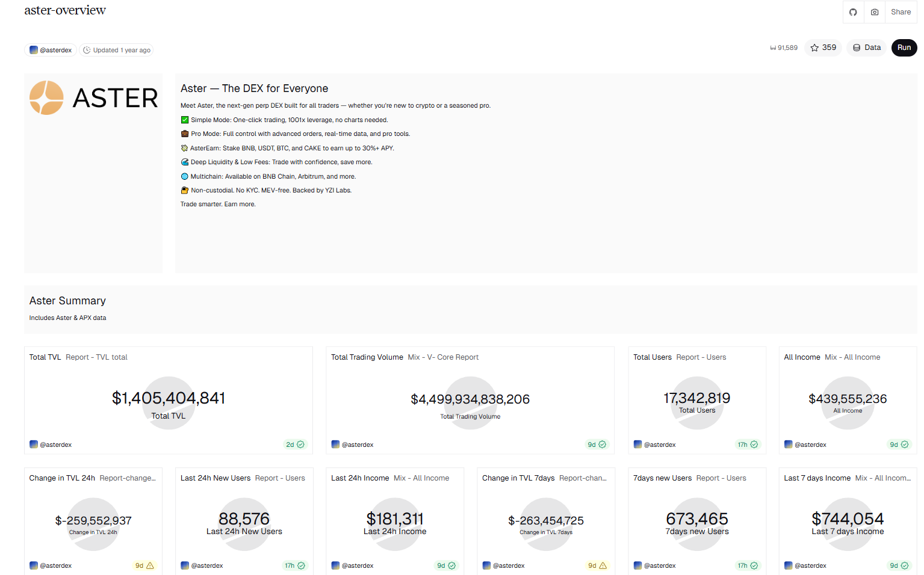Click the Run button

click(x=904, y=48)
